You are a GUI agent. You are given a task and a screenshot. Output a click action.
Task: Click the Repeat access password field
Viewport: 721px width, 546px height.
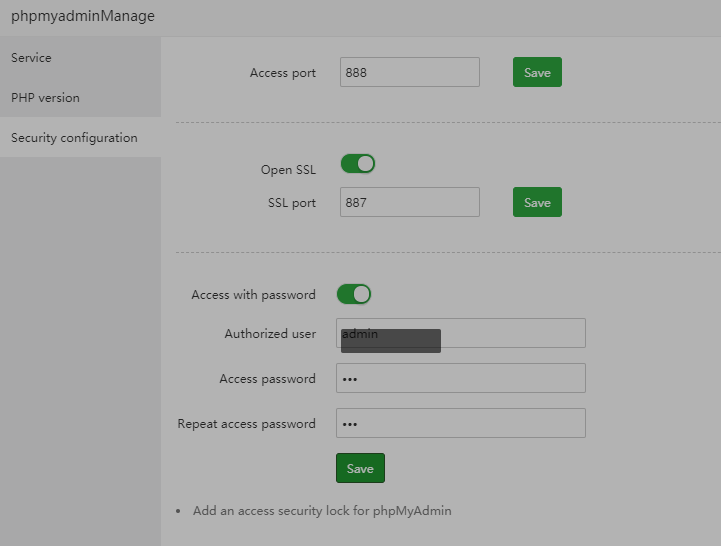tap(460, 423)
